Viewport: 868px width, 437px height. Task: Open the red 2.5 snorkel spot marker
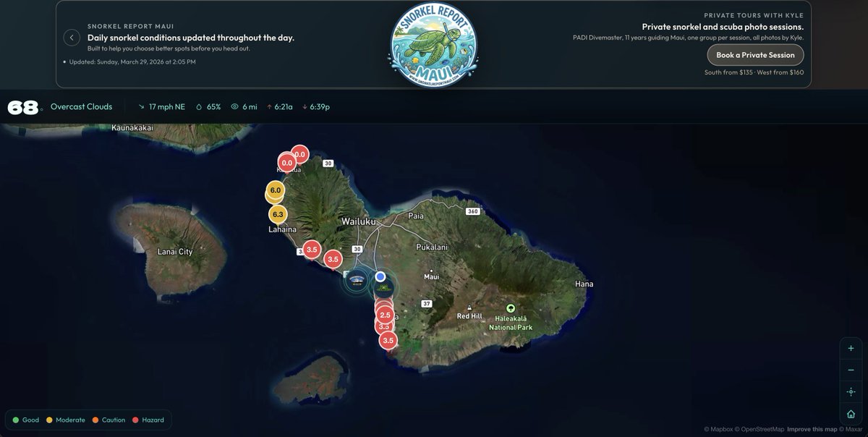(385, 315)
